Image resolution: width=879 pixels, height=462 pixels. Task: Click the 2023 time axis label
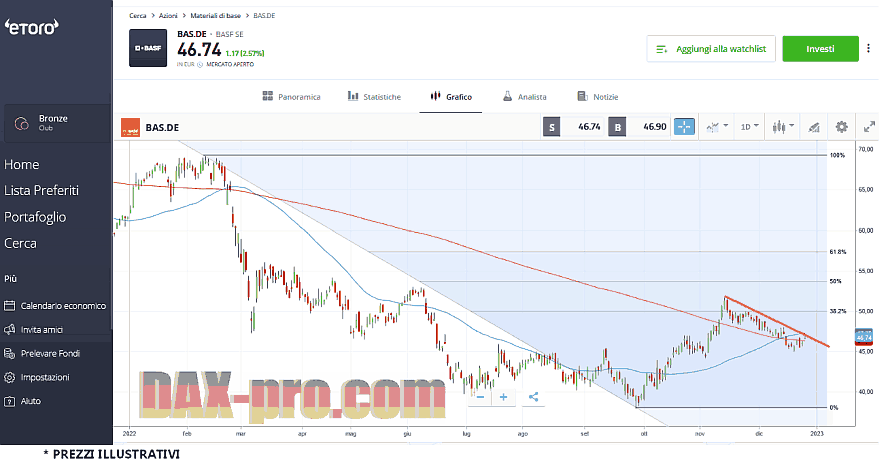click(817, 433)
